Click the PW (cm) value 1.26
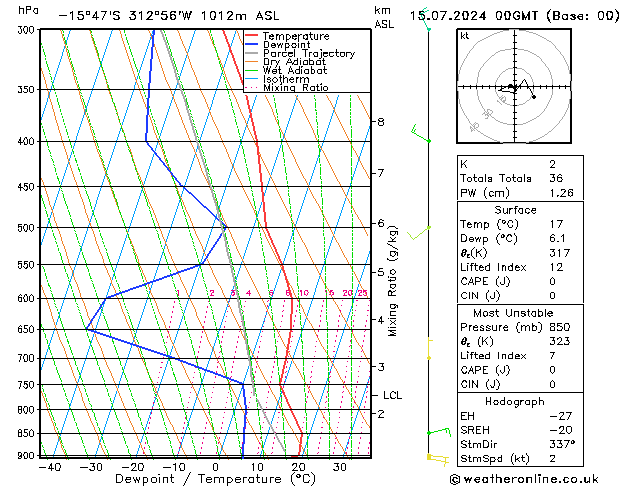This screenshot has width=629, height=486. pyautogui.click(x=561, y=193)
